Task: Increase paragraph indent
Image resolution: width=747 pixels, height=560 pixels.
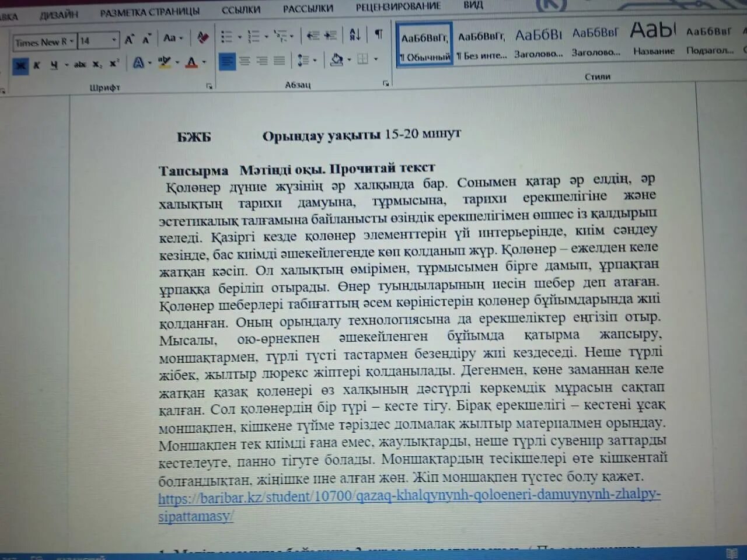Action: [330, 35]
